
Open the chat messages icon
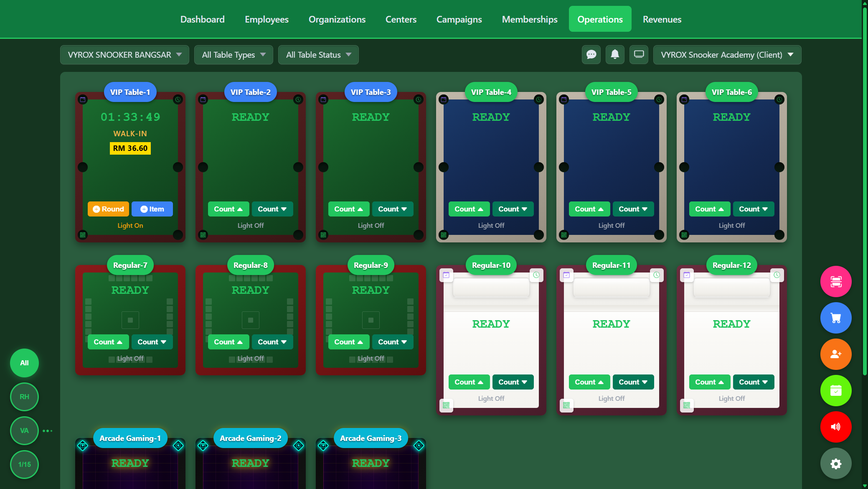pyautogui.click(x=591, y=55)
